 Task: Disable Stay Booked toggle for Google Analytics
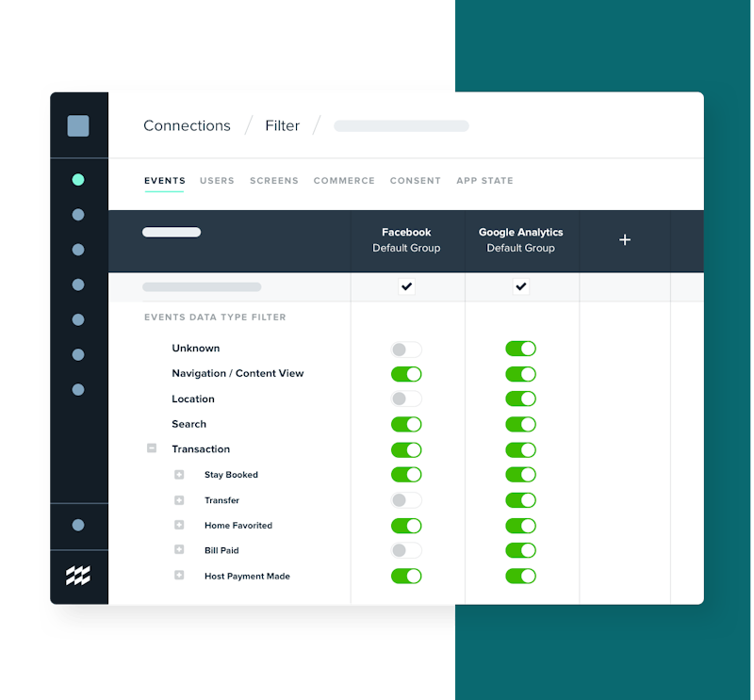pyautogui.click(x=521, y=475)
